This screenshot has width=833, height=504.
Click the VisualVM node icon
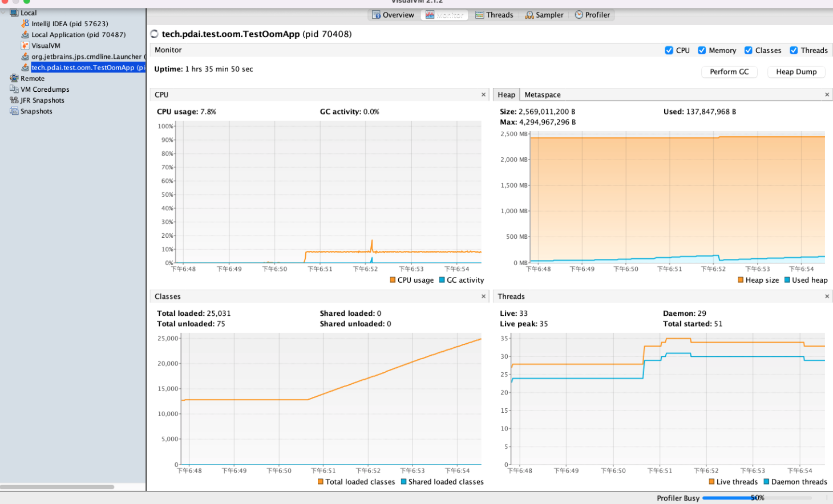coord(25,45)
